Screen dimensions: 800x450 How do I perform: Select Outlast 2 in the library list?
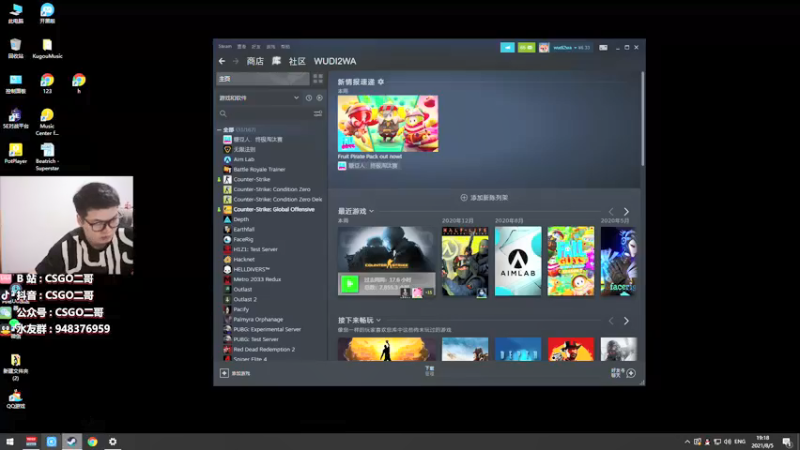[x=245, y=299]
